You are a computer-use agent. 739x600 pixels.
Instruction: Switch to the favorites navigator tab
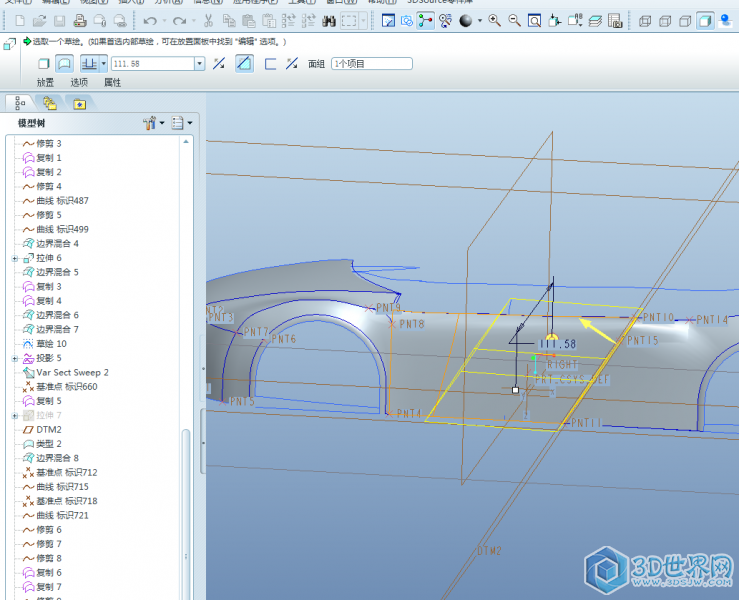click(79, 103)
